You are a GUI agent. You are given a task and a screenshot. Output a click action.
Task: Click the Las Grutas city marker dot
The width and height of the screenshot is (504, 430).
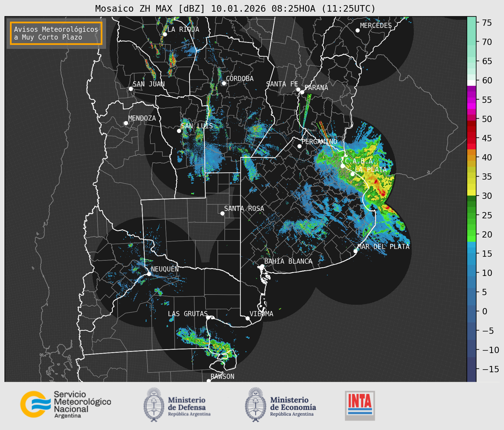[208, 317]
